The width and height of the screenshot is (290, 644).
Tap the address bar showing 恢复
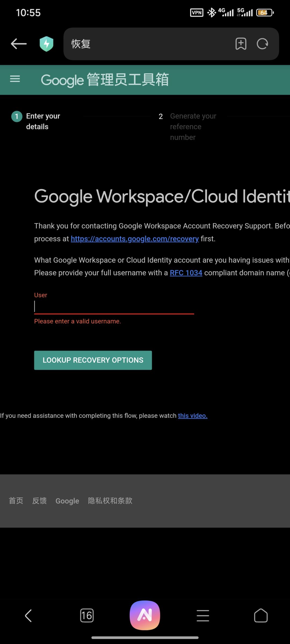[x=149, y=44]
